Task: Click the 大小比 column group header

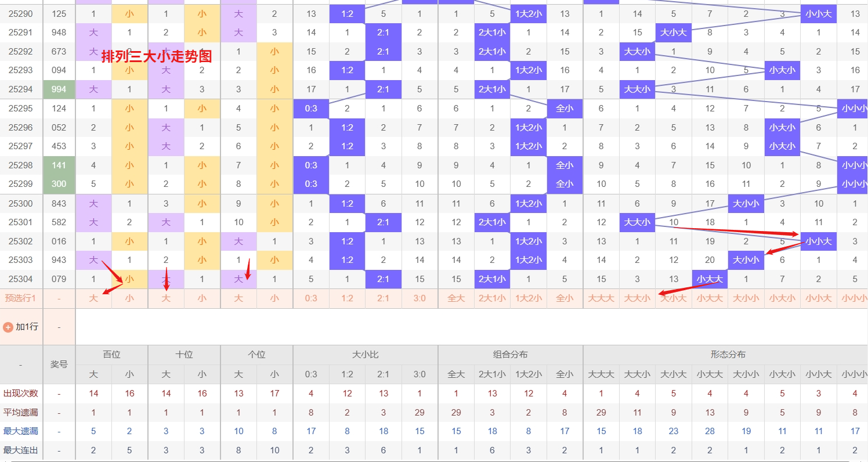Action: (x=366, y=355)
